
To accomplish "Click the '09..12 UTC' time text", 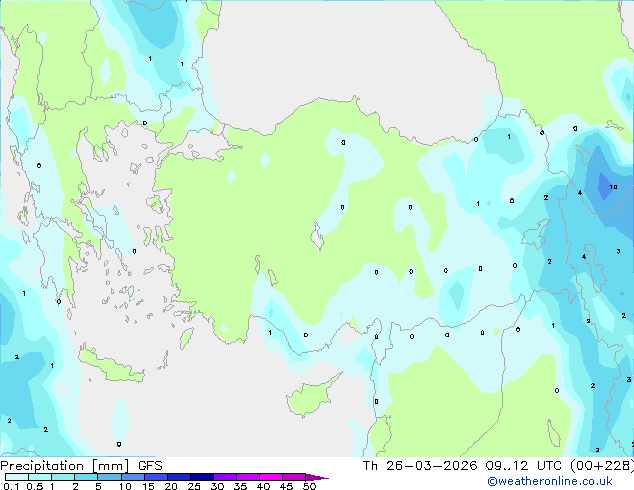I will (524, 466).
